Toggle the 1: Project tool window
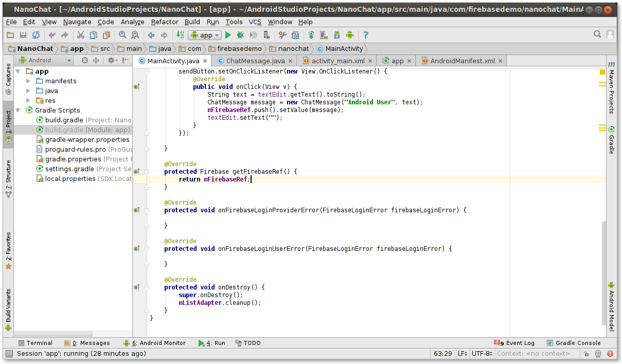 [x=8, y=126]
